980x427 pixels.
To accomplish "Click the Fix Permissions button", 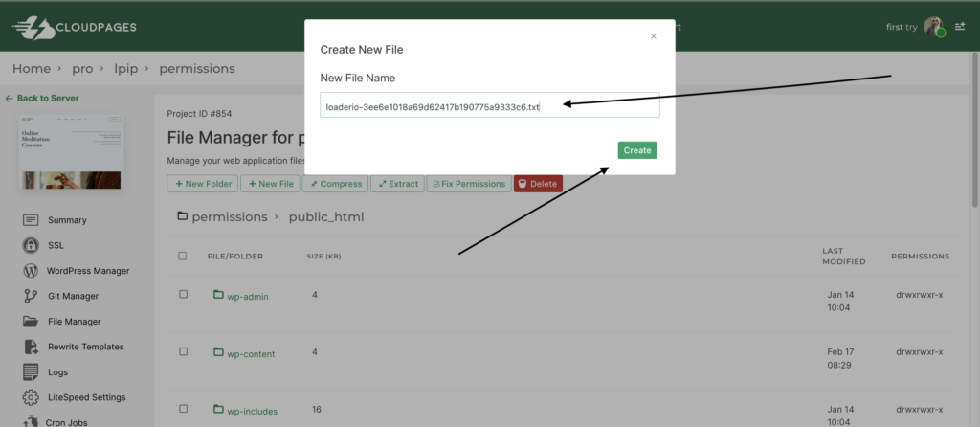I will coord(469,184).
